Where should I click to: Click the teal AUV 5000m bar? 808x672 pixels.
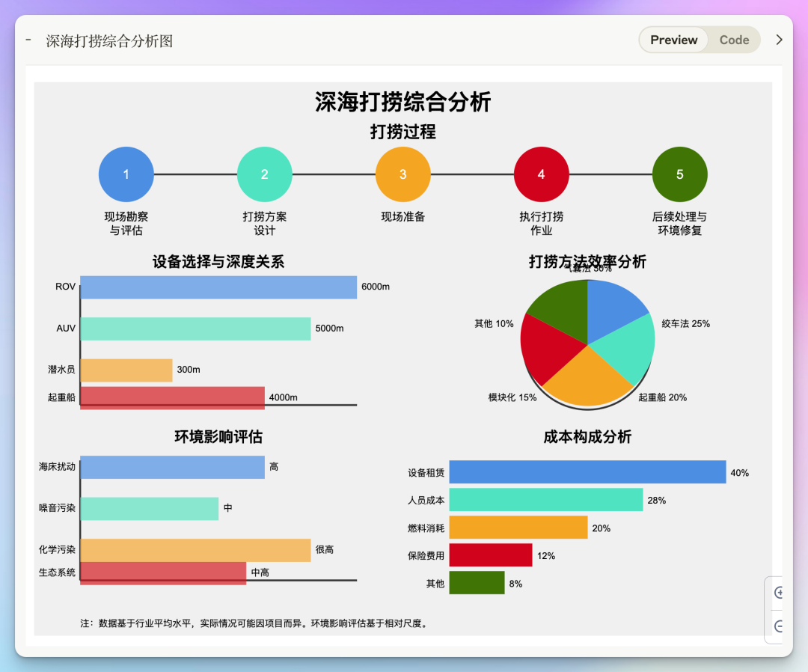(x=195, y=329)
